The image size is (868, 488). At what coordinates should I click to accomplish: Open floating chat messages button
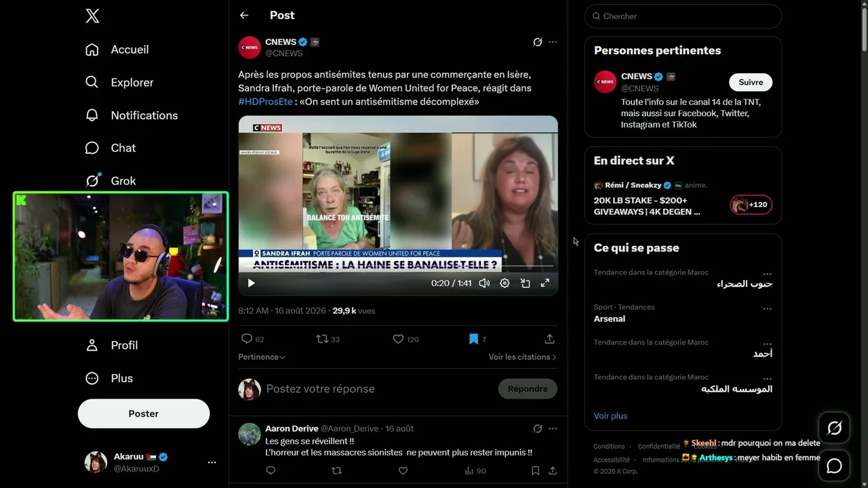[x=834, y=466]
